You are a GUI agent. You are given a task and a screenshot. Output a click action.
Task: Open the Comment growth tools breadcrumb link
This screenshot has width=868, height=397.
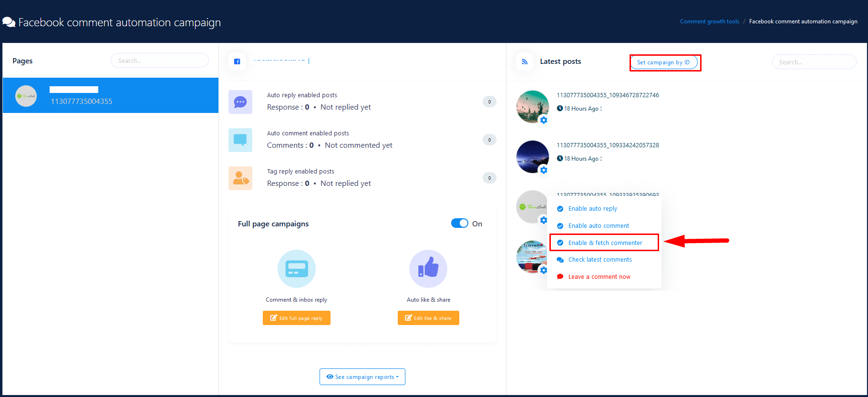pos(709,21)
